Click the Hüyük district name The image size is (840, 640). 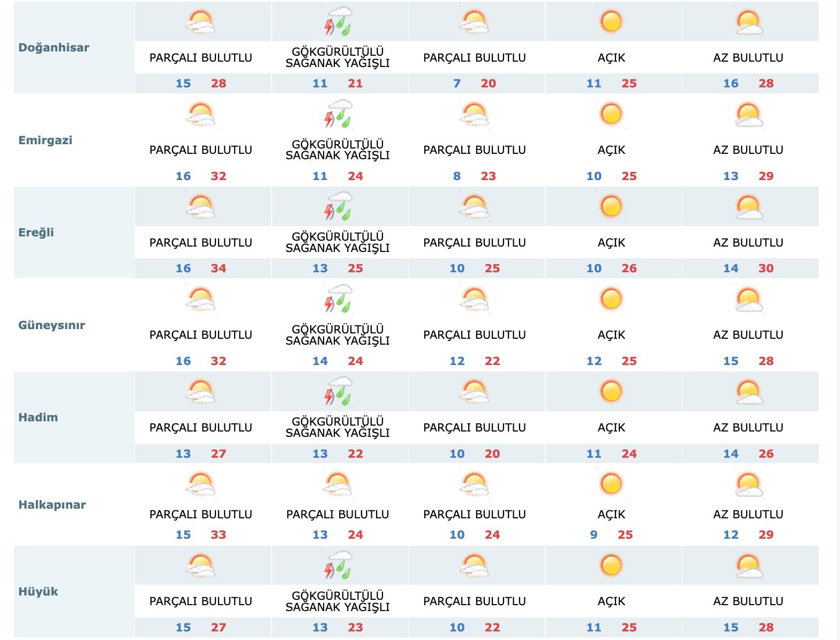38,592
